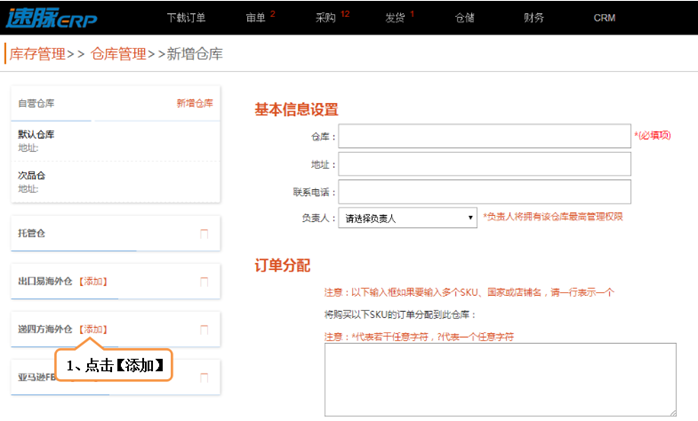Click the icon on the 托管仓 row

[205, 234]
